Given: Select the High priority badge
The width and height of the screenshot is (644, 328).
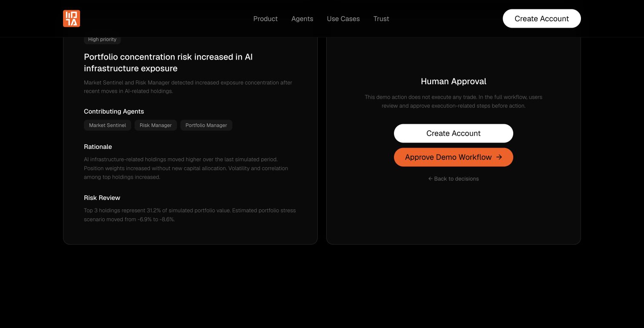Looking at the screenshot, I should [x=102, y=39].
